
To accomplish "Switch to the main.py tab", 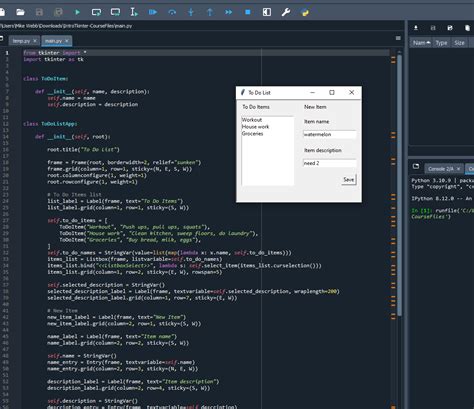I will click(x=53, y=41).
